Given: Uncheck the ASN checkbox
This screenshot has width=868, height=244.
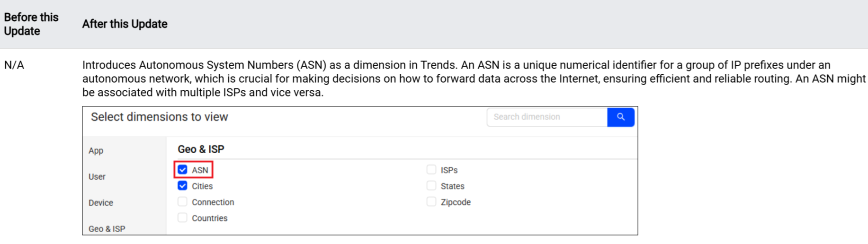Looking at the screenshot, I should tap(183, 170).
